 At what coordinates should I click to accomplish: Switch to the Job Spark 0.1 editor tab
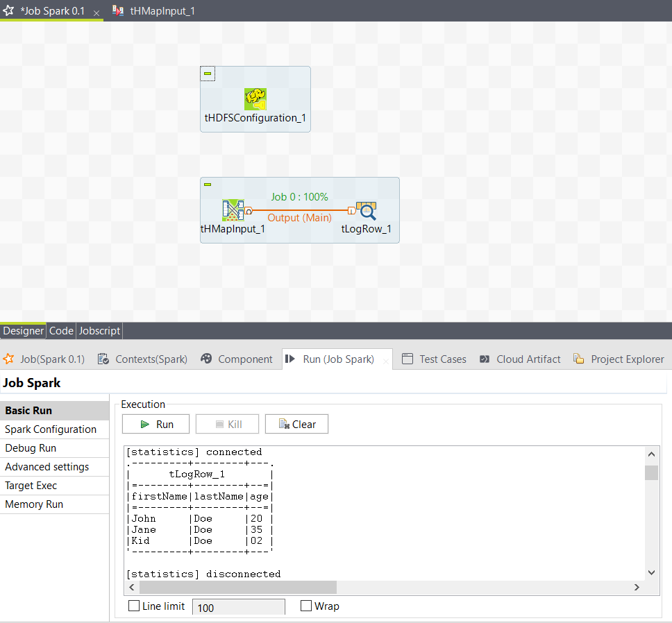pyautogui.click(x=53, y=10)
